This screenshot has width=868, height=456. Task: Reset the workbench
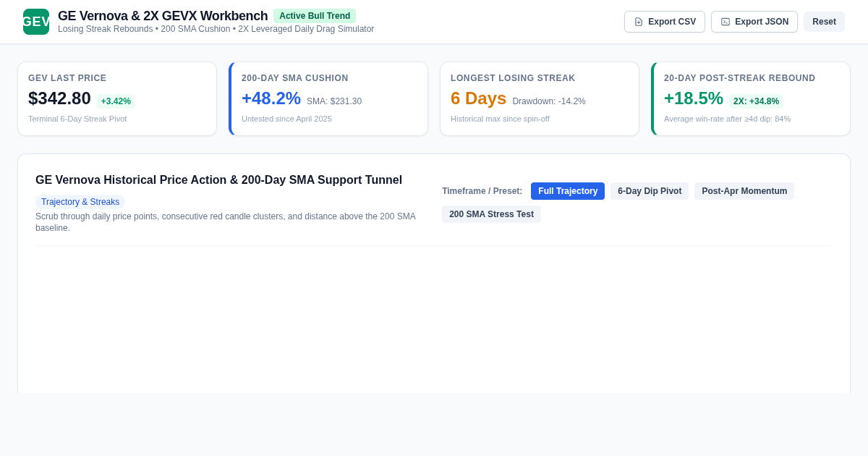click(824, 22)
